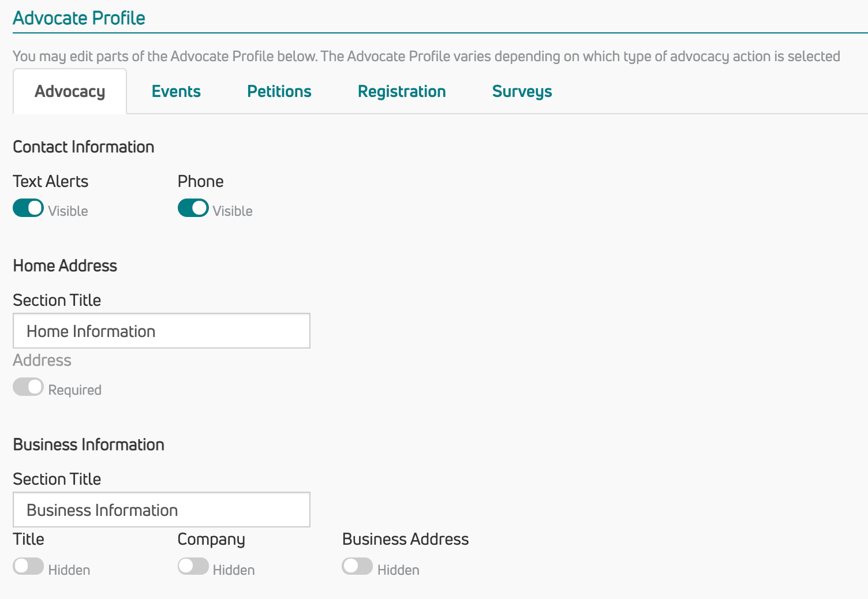Select the Registration tab
This screenshot has height=599, width=868.
[402, 92]
